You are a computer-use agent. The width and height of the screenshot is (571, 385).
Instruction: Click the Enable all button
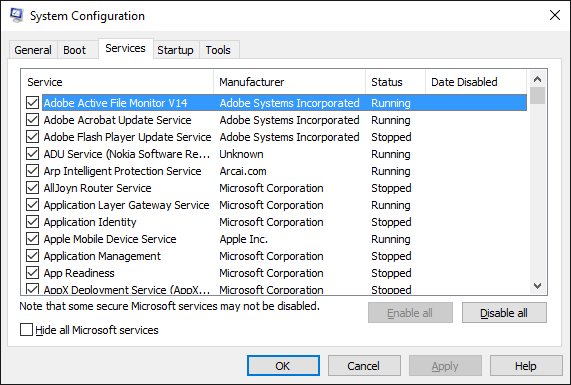pos(410,313)
